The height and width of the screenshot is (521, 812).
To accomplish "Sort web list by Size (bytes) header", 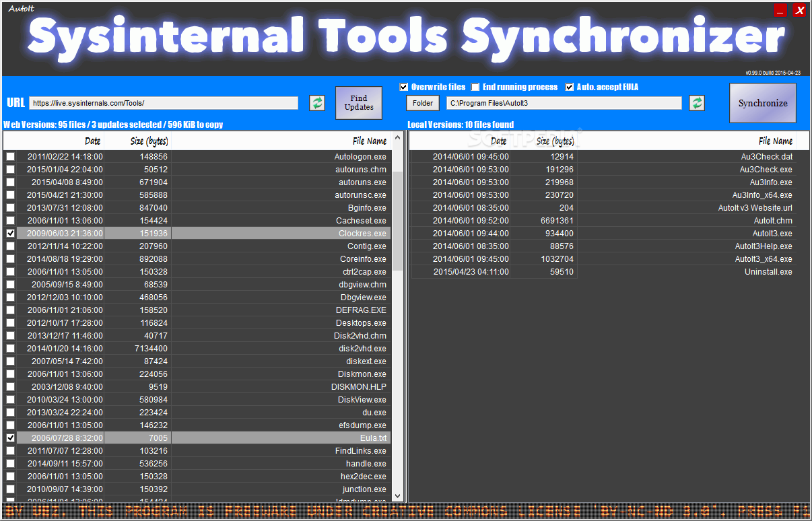I will point(138,141).
